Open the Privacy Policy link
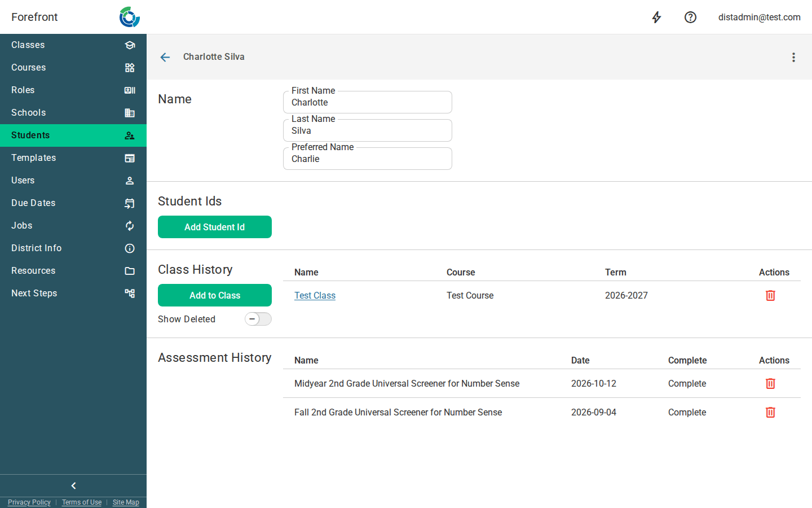This screenshot has width=812, height=508. 29,502
